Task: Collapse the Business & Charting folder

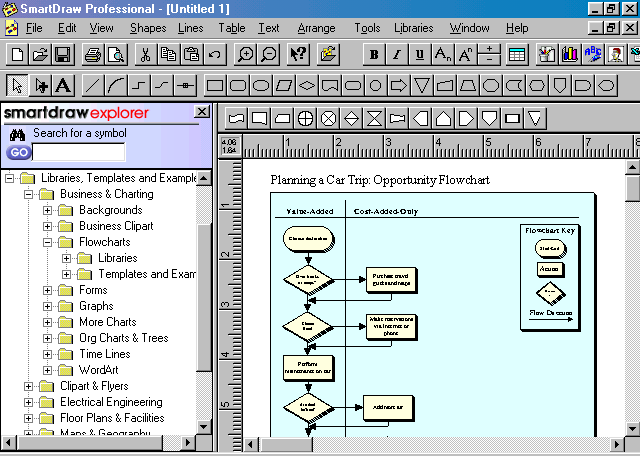Action: pos(28,194)
